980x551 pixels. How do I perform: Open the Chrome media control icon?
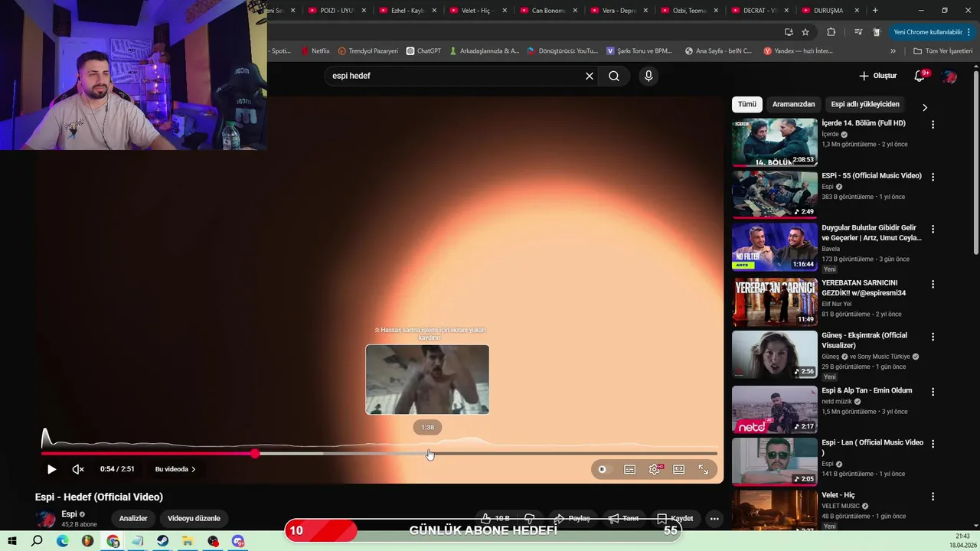pyautogui.click(x=858, y=32)
